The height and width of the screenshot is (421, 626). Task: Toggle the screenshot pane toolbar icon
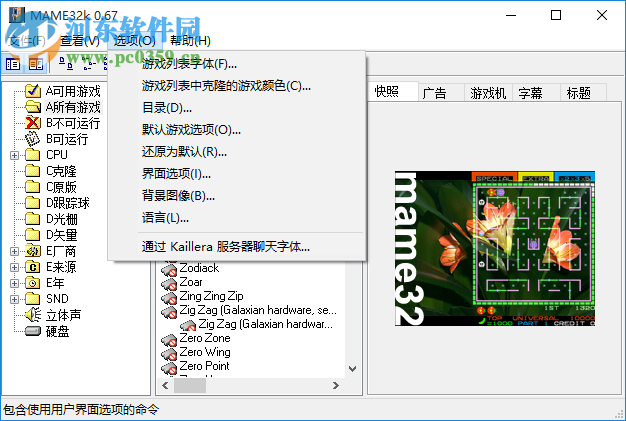36,63
